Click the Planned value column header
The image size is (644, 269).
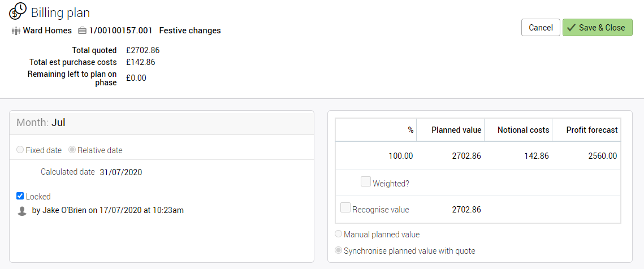point(456,130)
